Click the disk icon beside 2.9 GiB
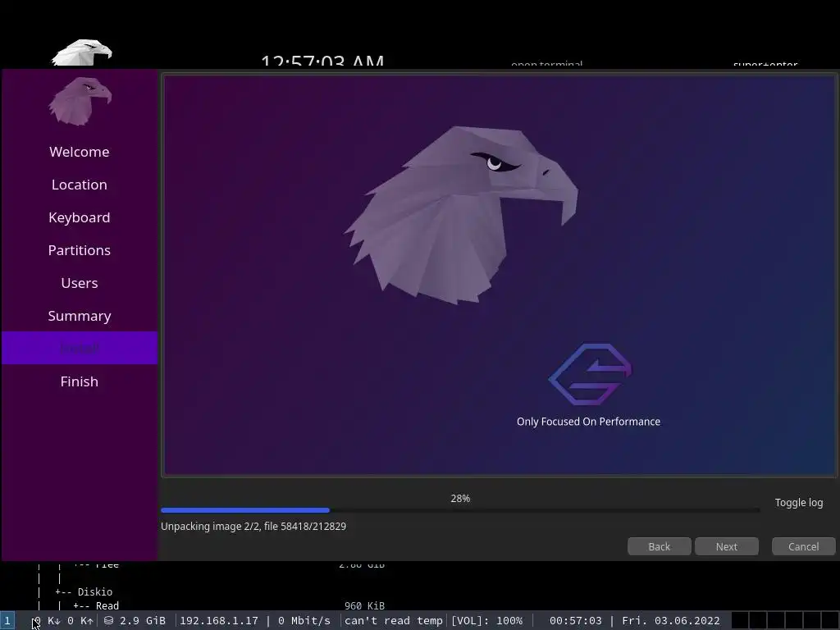 click(108, 620)
